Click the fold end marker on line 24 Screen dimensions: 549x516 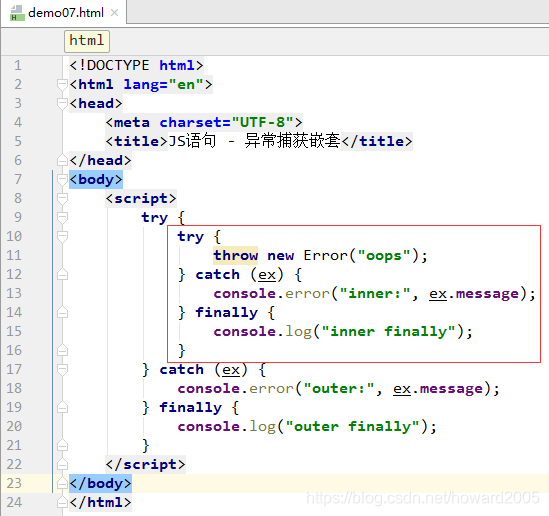coord(62,502)
